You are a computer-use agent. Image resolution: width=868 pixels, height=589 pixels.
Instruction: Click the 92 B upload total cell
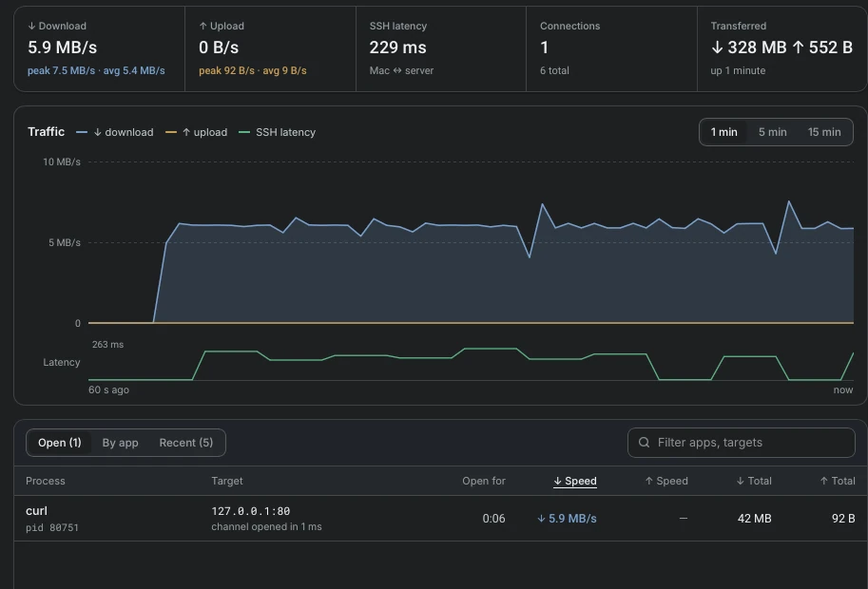point(843,519)
